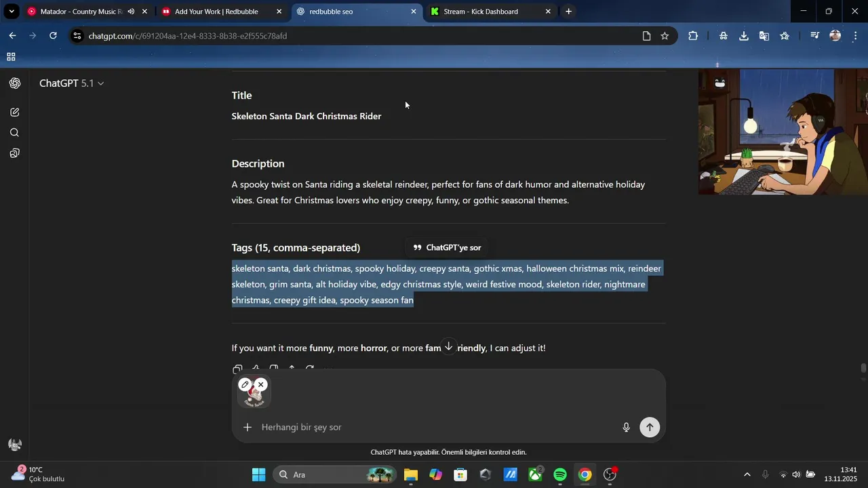Show hidden system tray icons chevron

pyautogui.click(x=747, y=474)
